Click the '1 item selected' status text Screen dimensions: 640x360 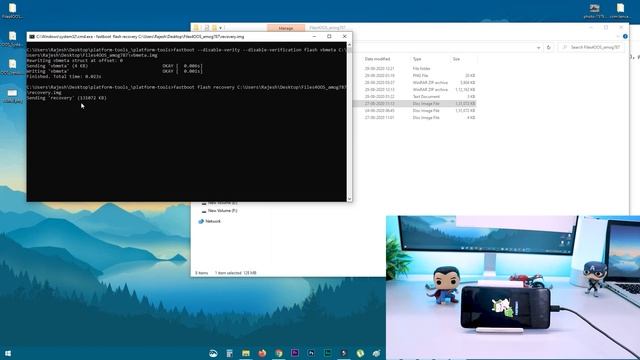click(x=236, y=273)
